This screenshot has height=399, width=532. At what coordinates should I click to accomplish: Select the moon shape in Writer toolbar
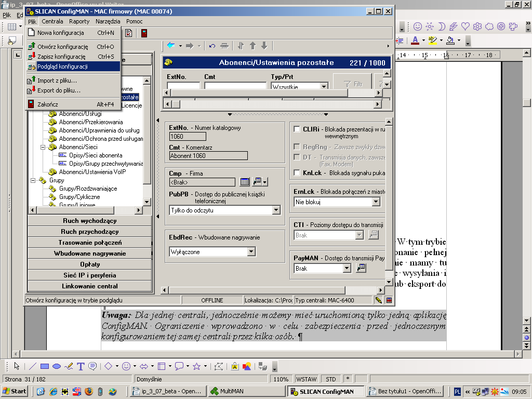[442, 26]
